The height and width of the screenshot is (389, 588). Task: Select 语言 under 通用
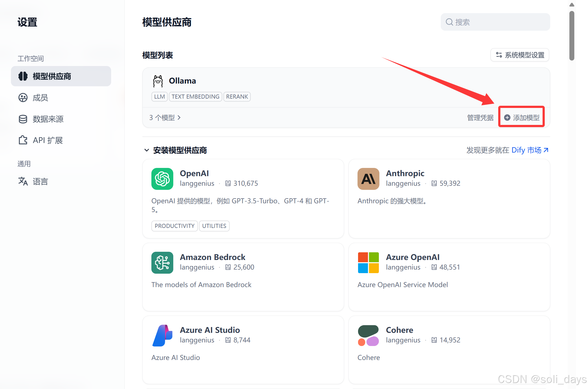click(61, 181)
